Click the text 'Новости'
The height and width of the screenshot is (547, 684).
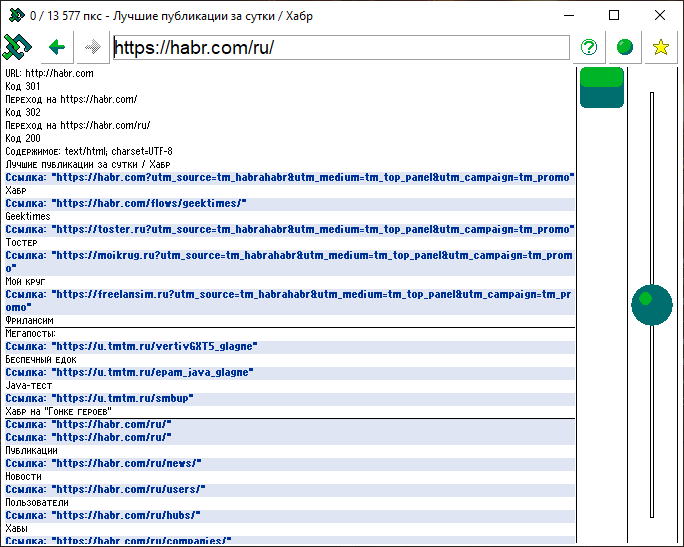[x=24, y=476]
